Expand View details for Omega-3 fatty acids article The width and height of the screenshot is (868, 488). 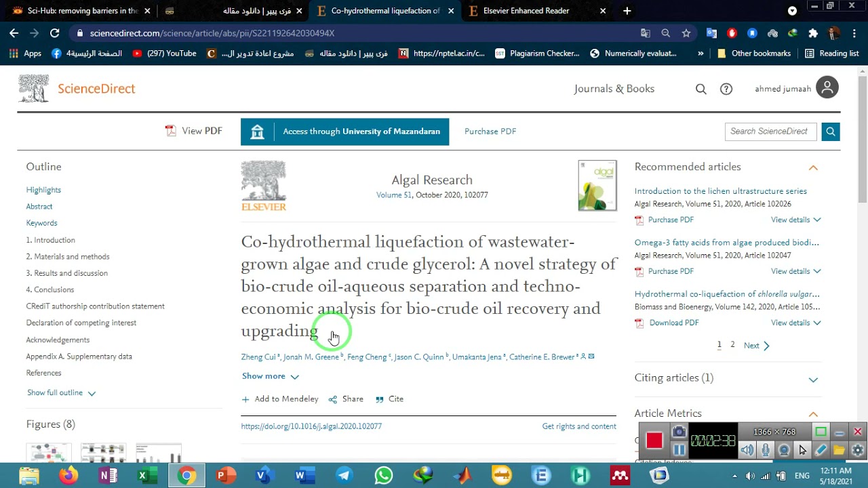click(x=796, y=271)
